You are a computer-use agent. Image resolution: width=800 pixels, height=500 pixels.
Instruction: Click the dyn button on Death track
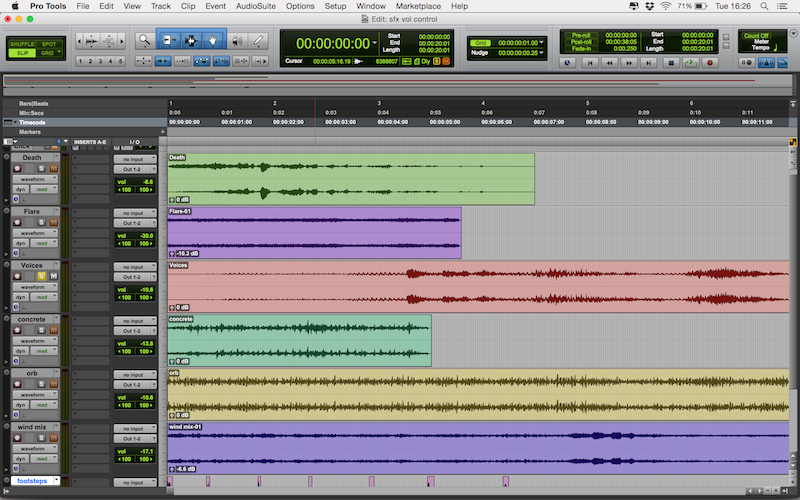[20, 189]
